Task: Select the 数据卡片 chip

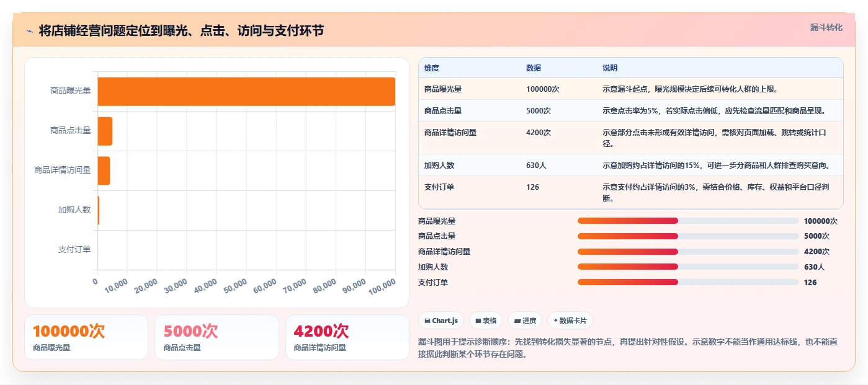Action: coord(570,321)
